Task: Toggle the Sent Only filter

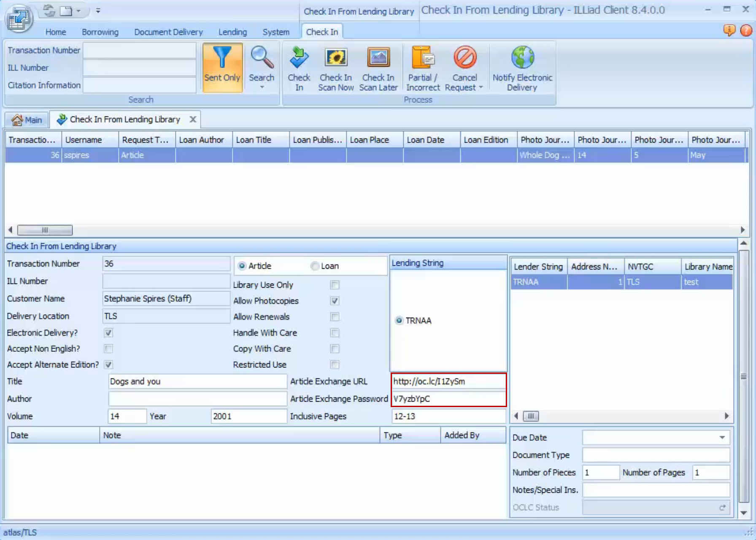Action: [222, 67]
